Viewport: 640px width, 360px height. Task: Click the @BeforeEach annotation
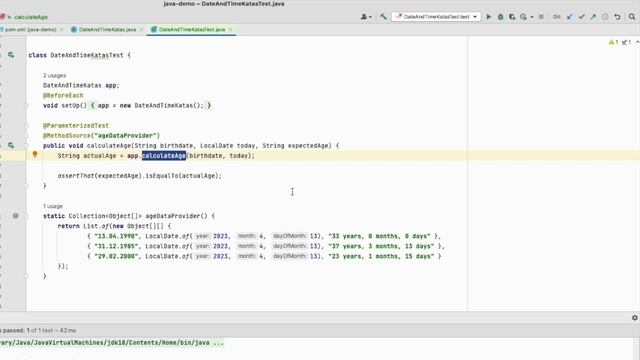(x=63, y=95)
